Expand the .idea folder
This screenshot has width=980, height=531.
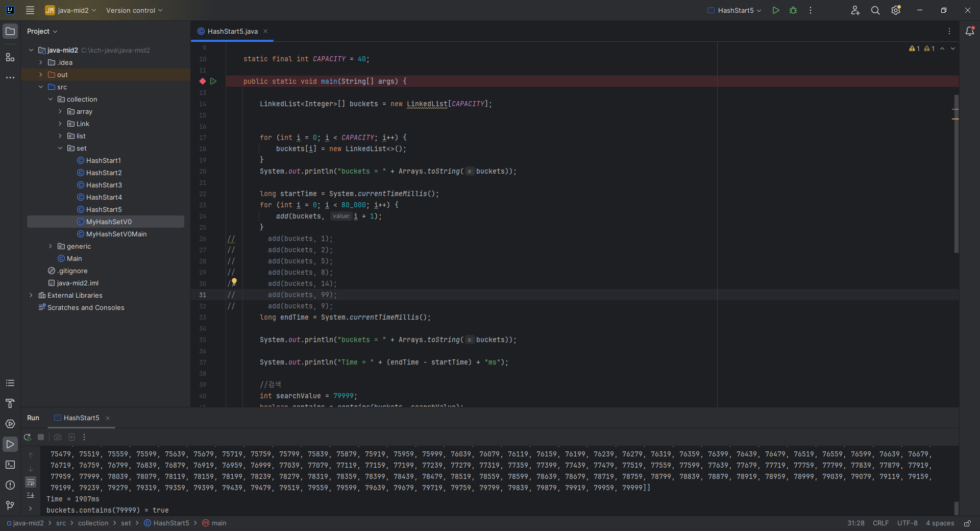pos(41,62)
